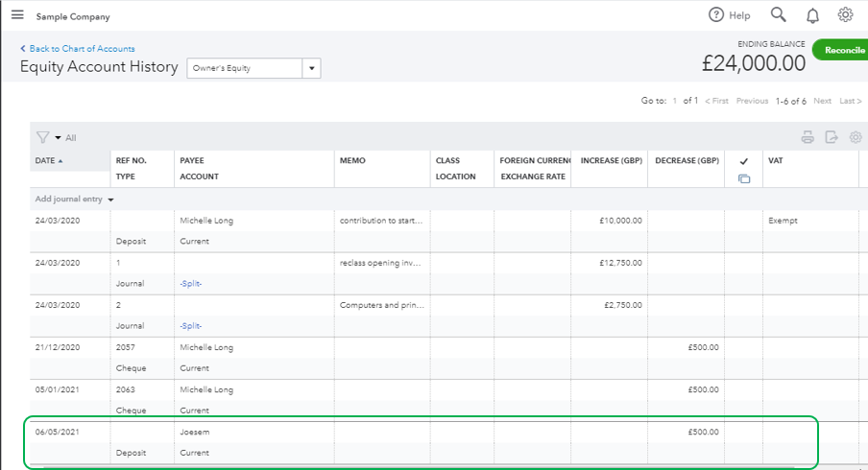Click the 'reclass opening inv...' memo
Screen dimensions: 868x470
[x=380, y=263]
